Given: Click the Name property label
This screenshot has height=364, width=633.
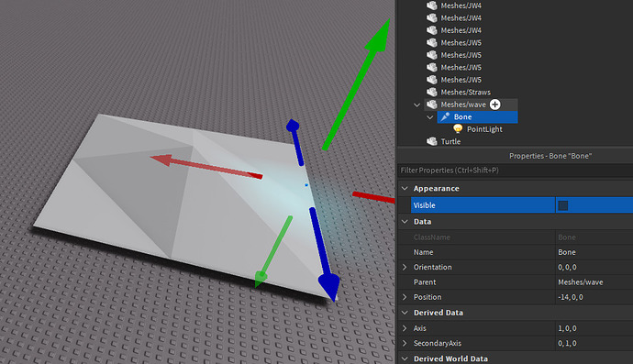Looking at the screenshot, I should coord(423,252).
